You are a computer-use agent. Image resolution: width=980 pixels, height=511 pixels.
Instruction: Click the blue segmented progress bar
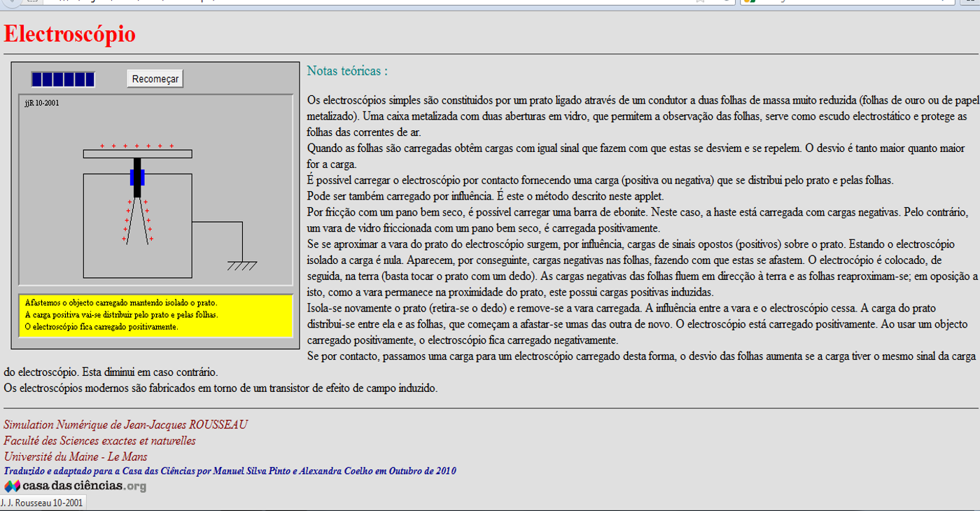pos(63,79)
